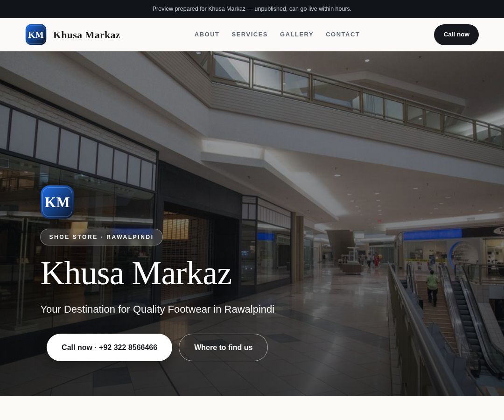Go to Services in navigation
This screenshot has height=420, width=504.
coord(249,35)
